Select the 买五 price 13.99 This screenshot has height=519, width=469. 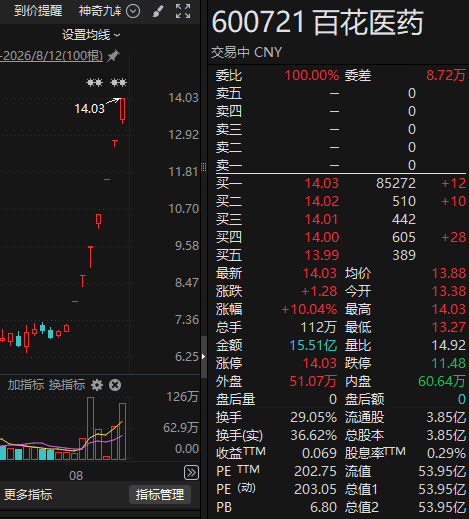pyautogui.click(x=322, y=255)
